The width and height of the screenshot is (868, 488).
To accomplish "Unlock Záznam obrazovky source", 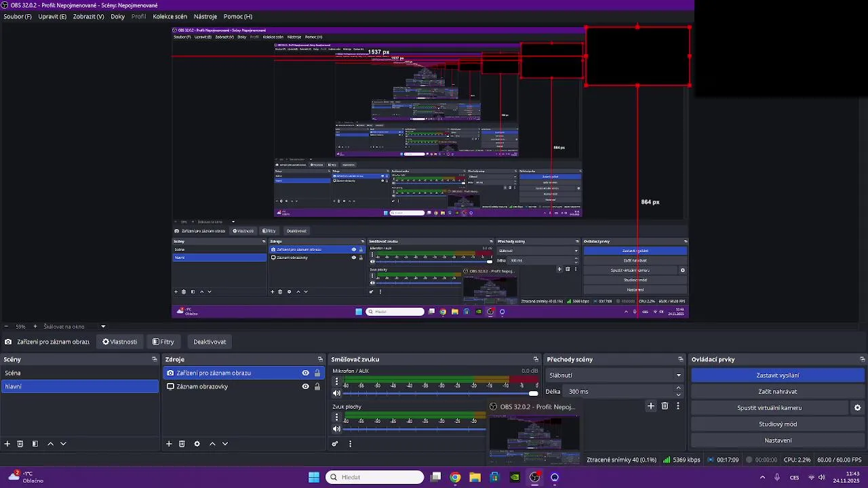I will (x=317, y=386).
